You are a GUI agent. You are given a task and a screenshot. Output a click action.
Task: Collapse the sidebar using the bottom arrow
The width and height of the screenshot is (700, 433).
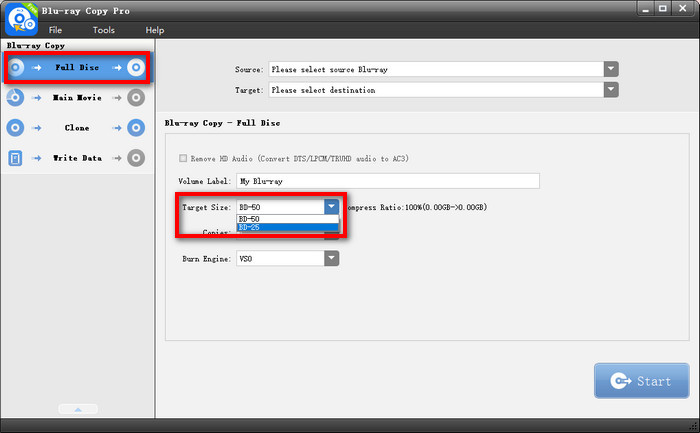tap(77, 409)
